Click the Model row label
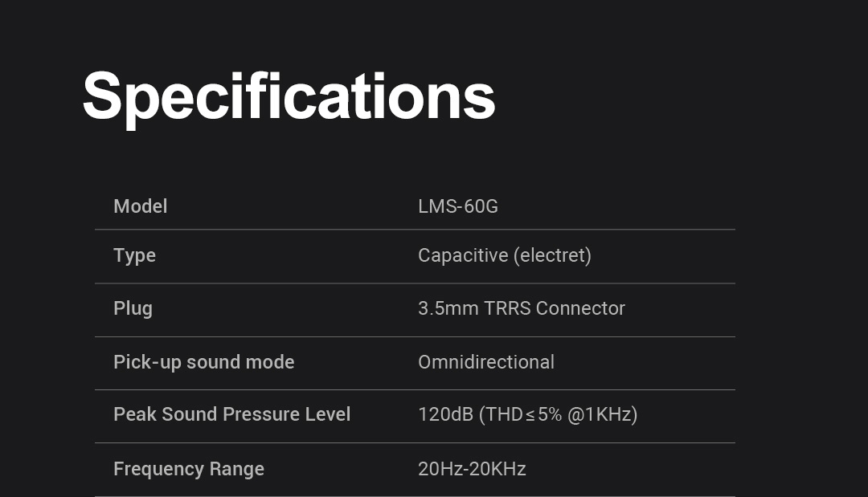 click(x=141, y=206)
